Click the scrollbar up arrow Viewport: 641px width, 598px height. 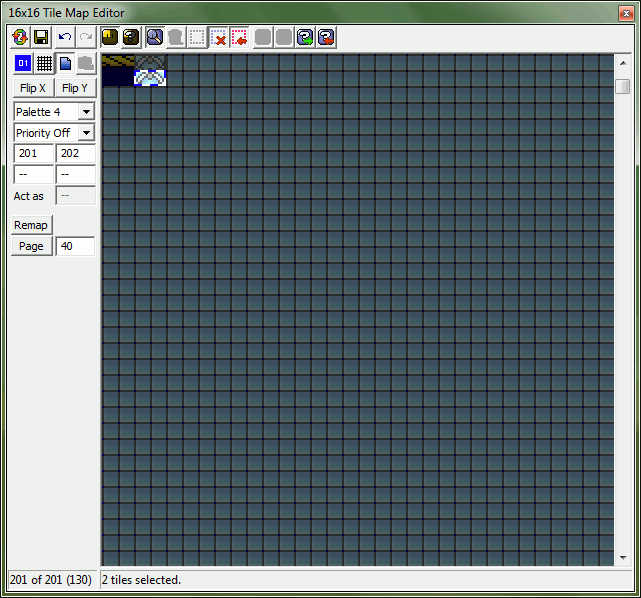(x=623, y=63)
